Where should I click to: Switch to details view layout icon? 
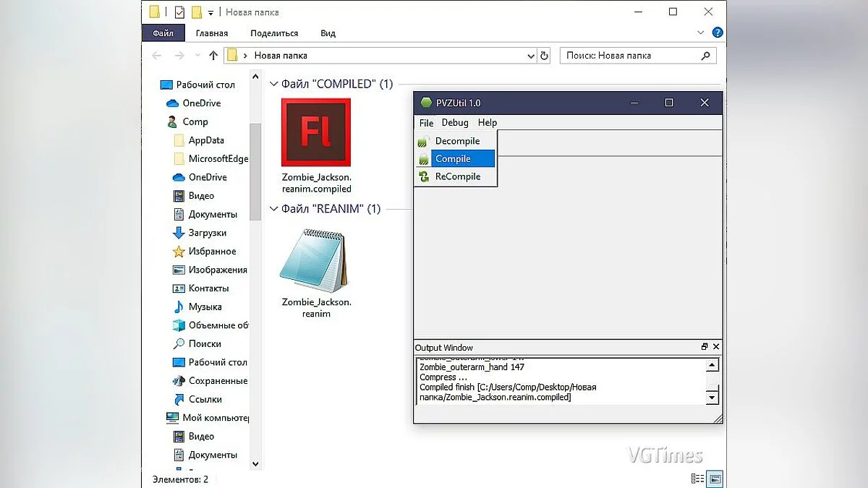pos(698,479)
